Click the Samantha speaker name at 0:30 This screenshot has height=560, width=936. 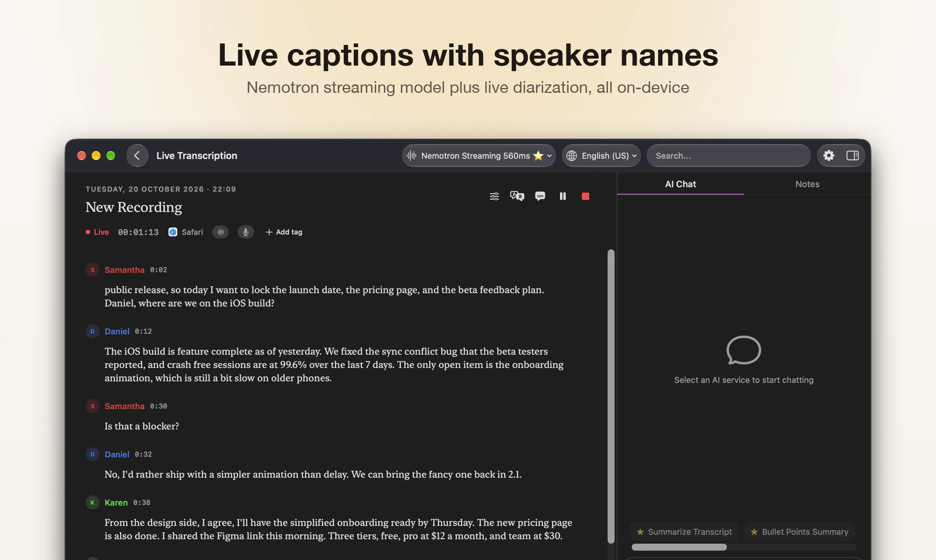(x=125, y=406)
